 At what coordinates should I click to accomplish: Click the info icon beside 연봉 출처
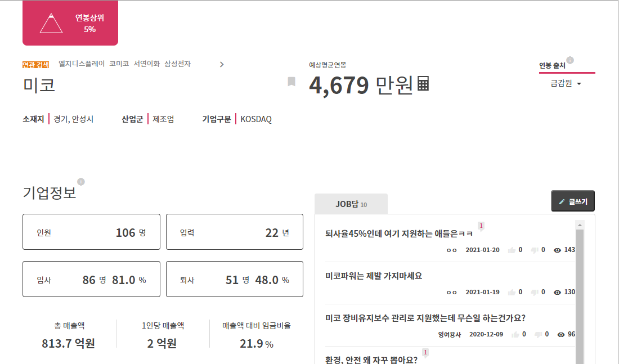570,60
